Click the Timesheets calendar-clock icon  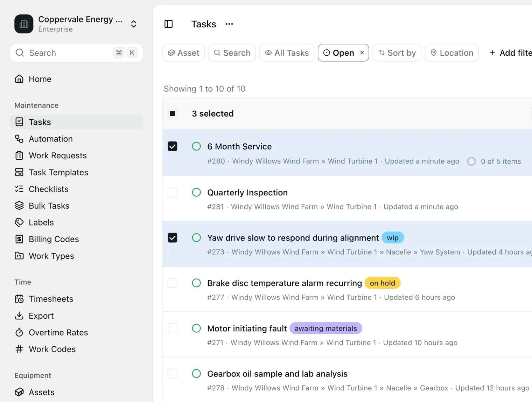click(x=19, y=299)
